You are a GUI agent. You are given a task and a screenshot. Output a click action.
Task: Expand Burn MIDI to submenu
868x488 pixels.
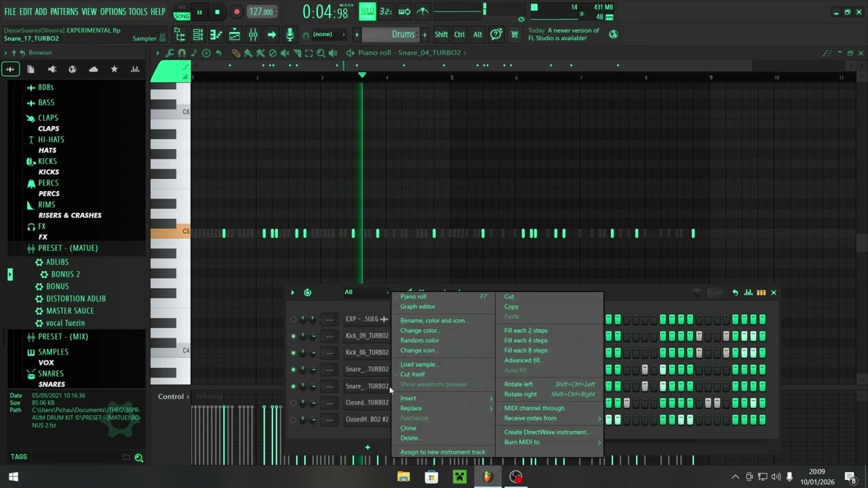click(x=550, y=442)
